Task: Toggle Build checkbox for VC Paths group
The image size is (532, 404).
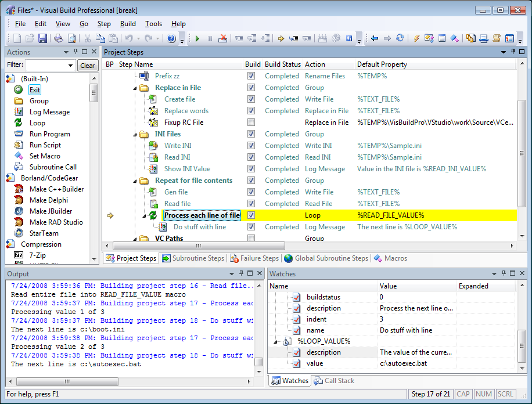Action: (x=251, y=239)
